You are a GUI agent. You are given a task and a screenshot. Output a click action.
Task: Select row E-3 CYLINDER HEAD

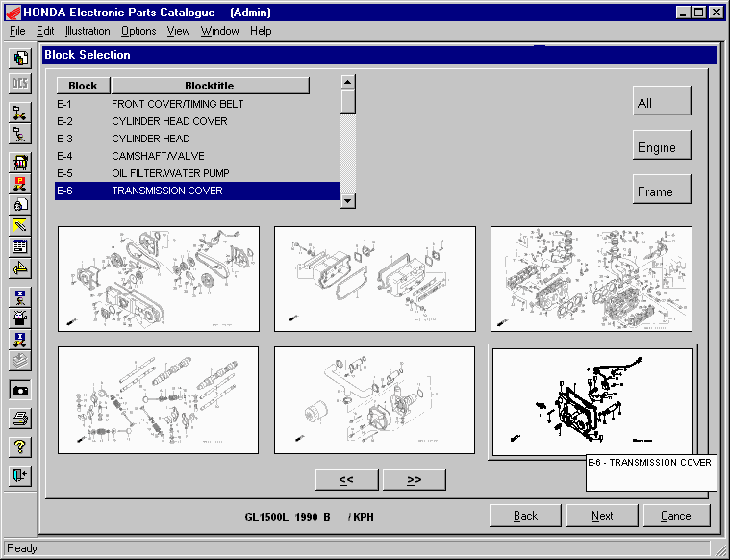(197, 139)
